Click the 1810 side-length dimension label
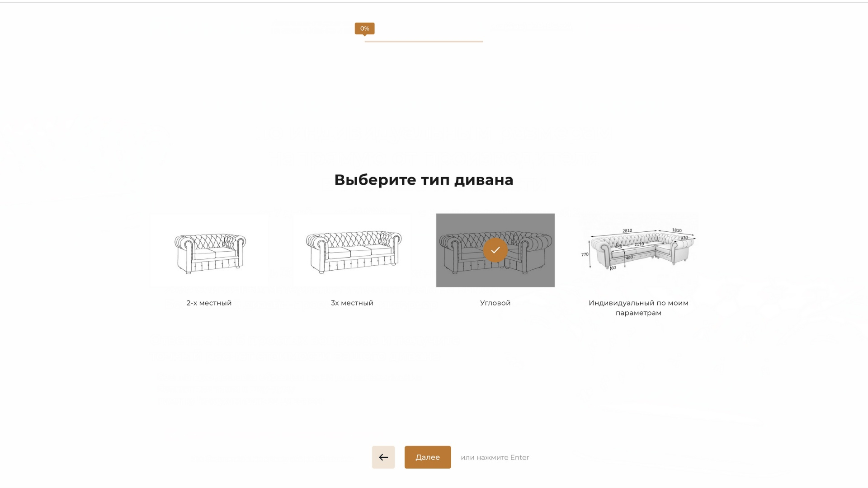This screenshot has width=868, height=488. [677, 230]
